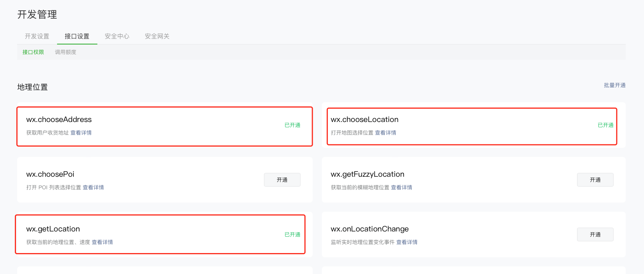The width and height of the screenshot is (644, 274).
Task: View details link for wx.choosePoi
Action: [x=93, y=187]
